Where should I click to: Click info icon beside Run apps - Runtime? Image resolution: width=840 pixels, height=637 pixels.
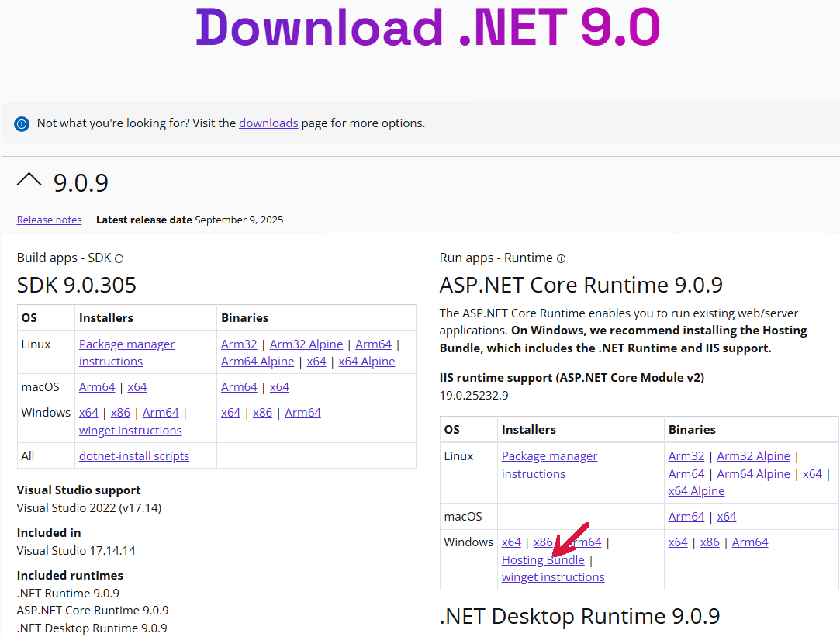[x=561, y=259]
